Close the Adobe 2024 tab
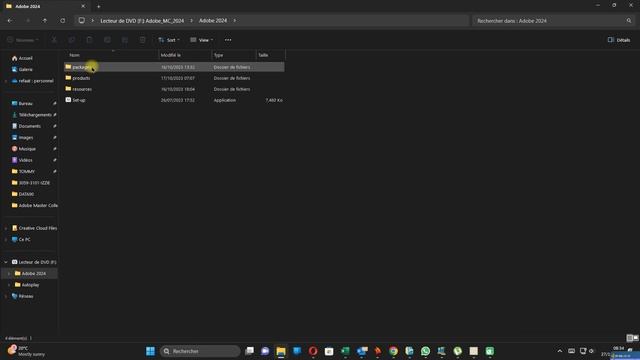Viewport: 640px width, 360px height. point(83,6)
